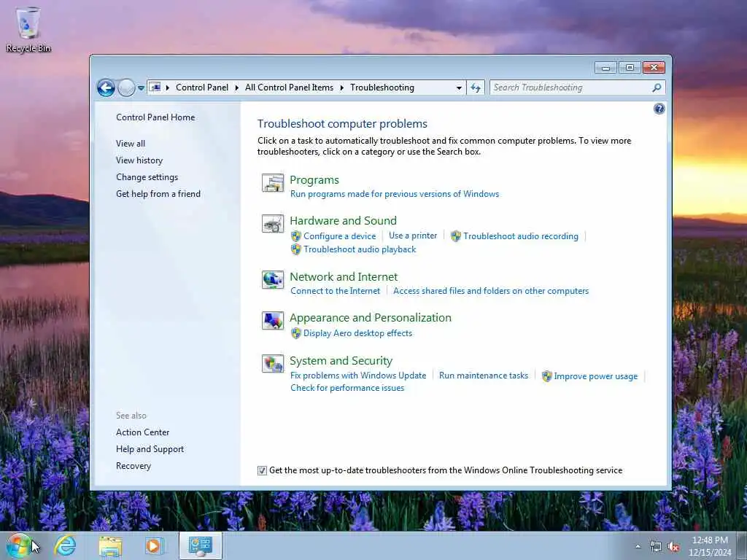Open Appearance and Personalization heading
Viewport: 747px width, 560px height.
[x=370, y=318]
